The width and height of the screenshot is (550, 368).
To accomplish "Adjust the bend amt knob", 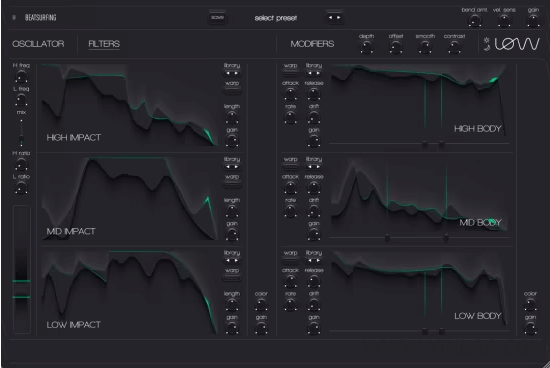I will (475, 21).
